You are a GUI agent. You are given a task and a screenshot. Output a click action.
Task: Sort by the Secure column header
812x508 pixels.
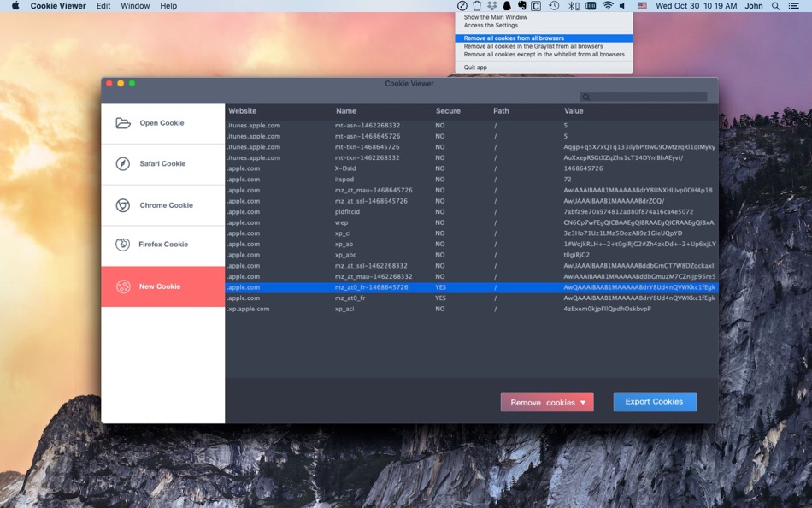448,111
